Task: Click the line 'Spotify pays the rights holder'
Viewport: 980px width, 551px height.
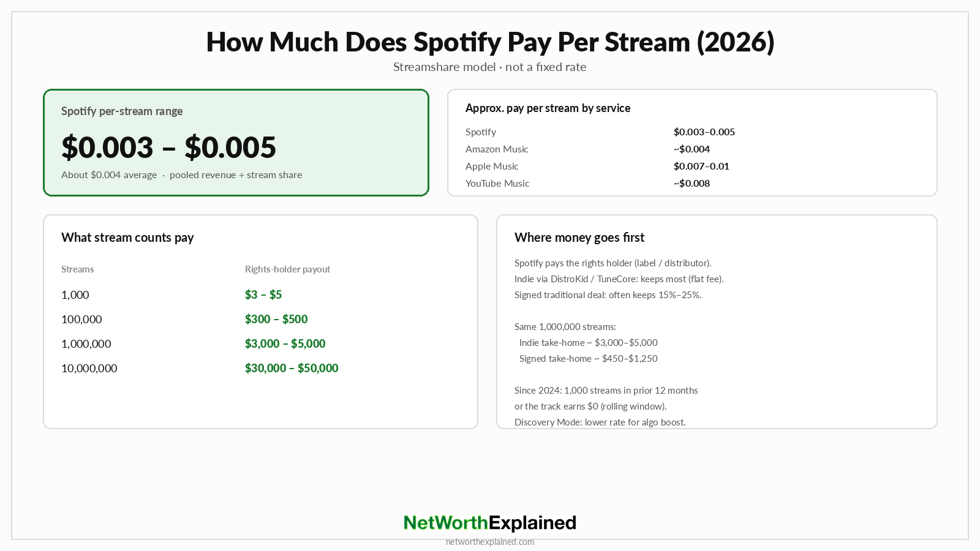Action: [x=613, y=263]
